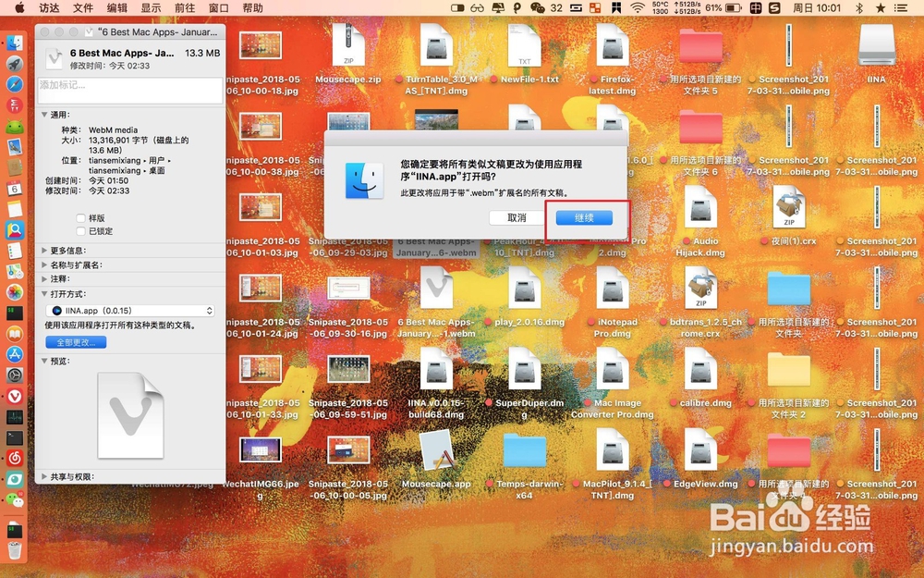Image resolution: width=924 pixels, height=578 pixels.
Task: Open NetEase Music red icon in the Dock
Action: click(x=15, y=458)
